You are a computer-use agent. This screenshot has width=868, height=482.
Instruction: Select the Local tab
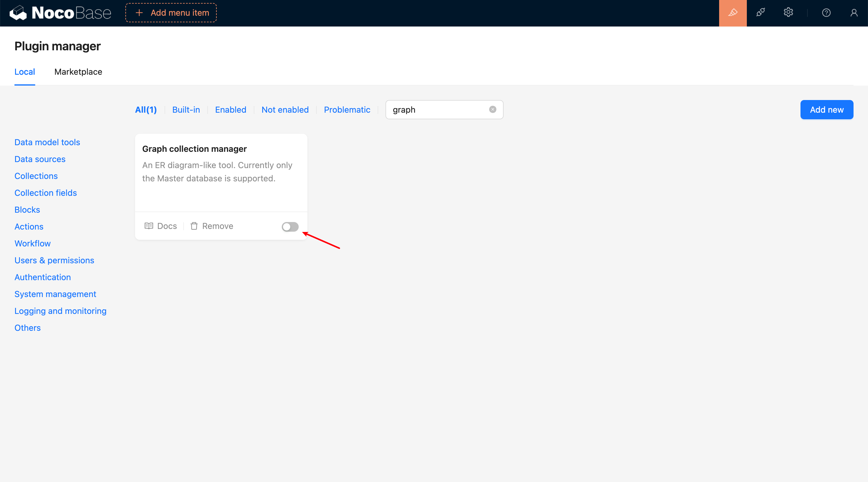[x=25, y=72]
